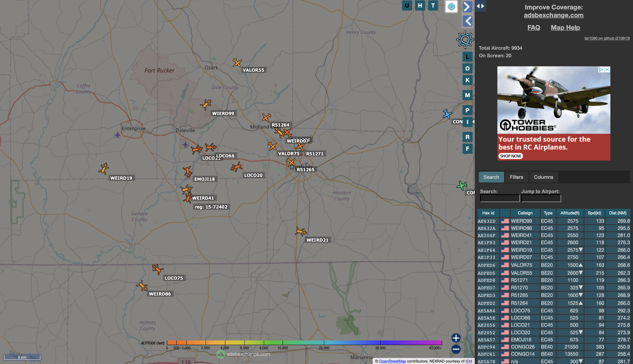Open the map layers selector icon
Viewport: 633px width, 364px height.
point(451,6)
